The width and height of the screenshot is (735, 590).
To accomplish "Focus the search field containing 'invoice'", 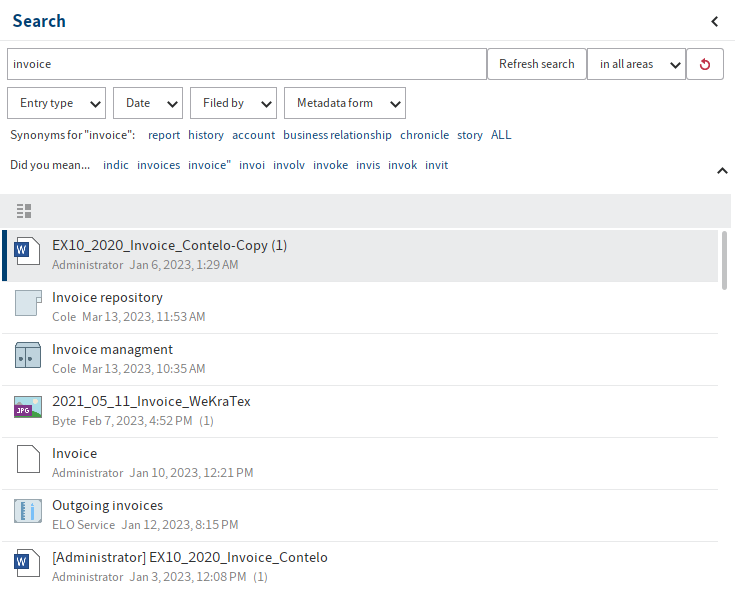I will click(247, 64).
